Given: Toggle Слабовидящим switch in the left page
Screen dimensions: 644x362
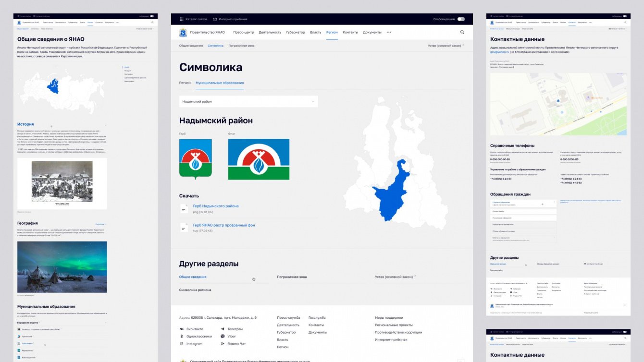Looking at the screenshot, I should point(152,16).
